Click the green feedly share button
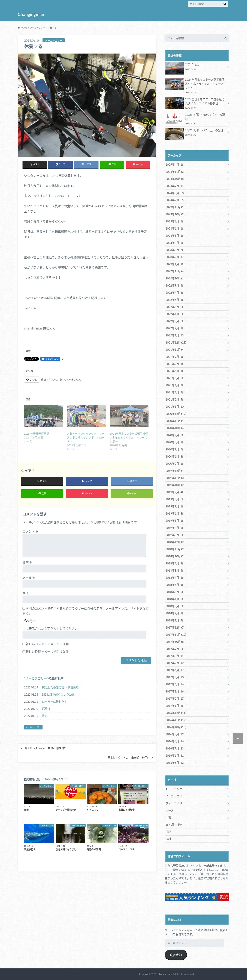The image size is (247, 980). (131, 493)
